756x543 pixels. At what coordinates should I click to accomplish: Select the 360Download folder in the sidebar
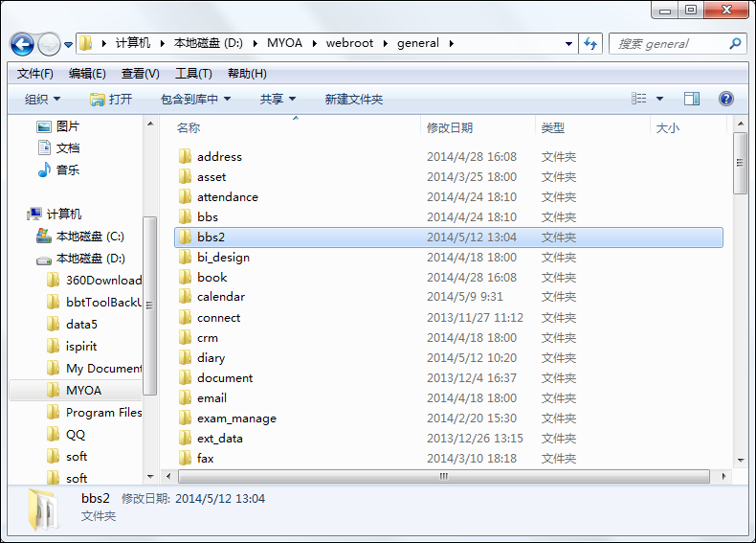[95, 280]
